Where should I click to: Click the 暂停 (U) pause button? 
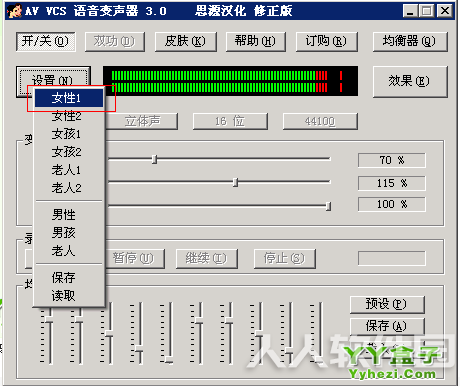point(135,258)
